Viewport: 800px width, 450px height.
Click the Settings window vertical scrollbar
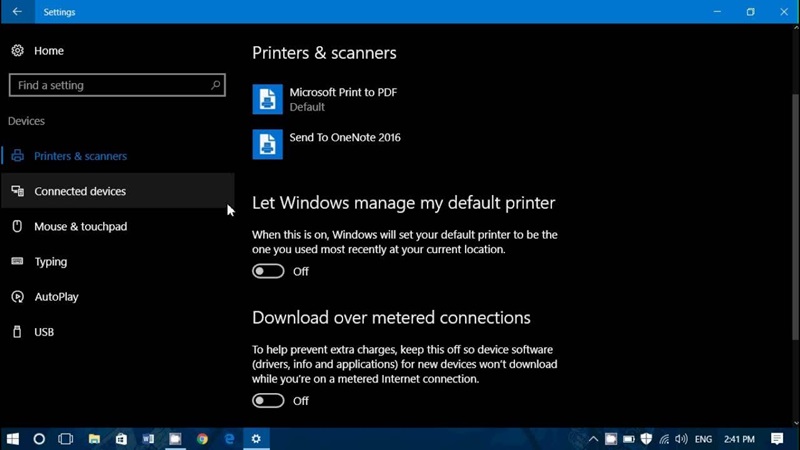coord(795,217)
